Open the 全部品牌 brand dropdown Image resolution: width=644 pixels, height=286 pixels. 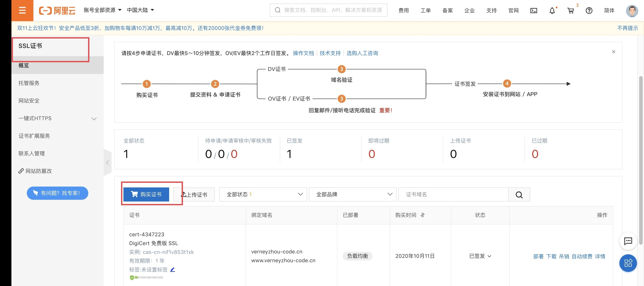pyautogui.click(x=353, y=194)
